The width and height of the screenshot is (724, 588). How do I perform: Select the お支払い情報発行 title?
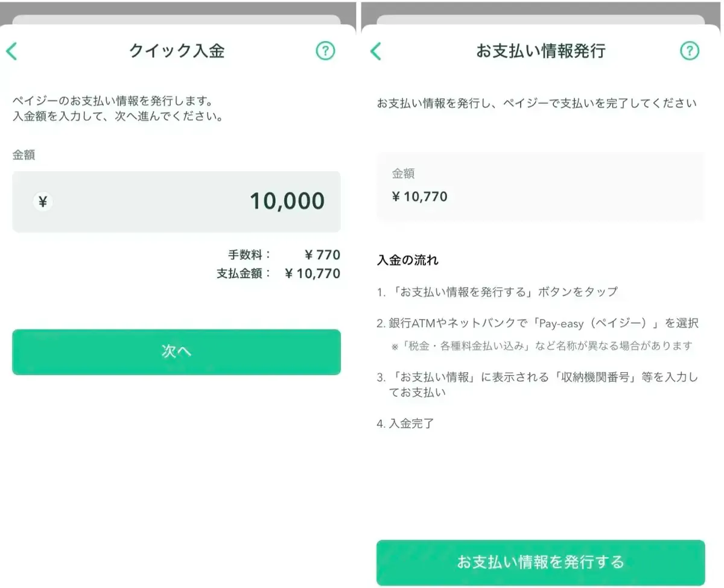coord(540,51)
